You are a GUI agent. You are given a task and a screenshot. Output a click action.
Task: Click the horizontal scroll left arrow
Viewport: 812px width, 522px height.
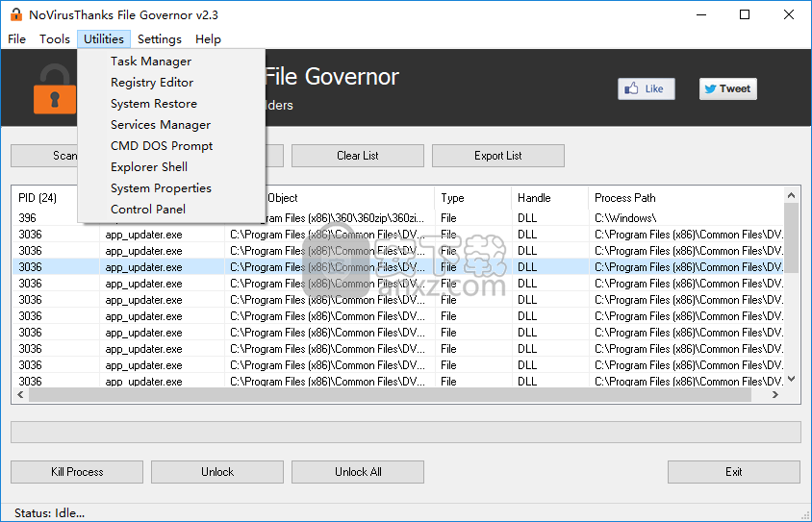(x=20, y=395)
